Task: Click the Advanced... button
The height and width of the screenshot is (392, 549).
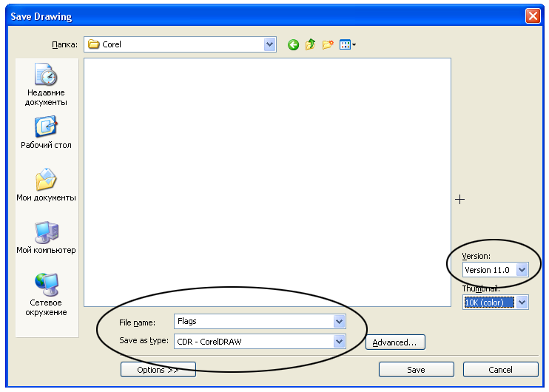Action: tap(395, 342)
